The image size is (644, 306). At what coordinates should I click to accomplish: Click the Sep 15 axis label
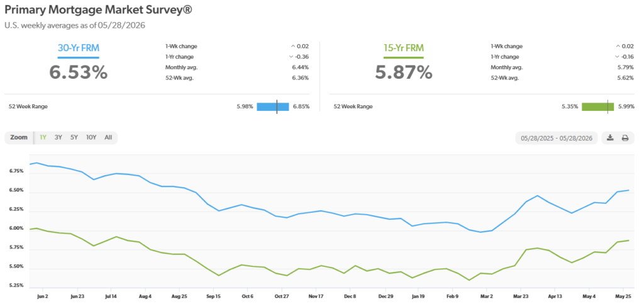(213, 296)
